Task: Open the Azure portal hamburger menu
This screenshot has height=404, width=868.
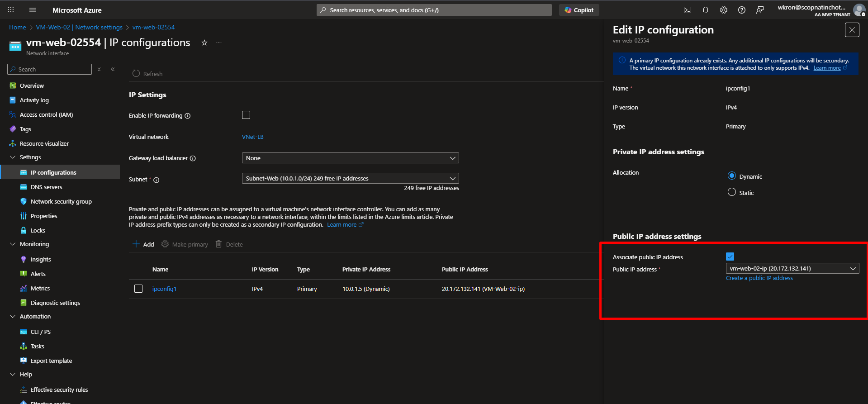Action: 32,10
